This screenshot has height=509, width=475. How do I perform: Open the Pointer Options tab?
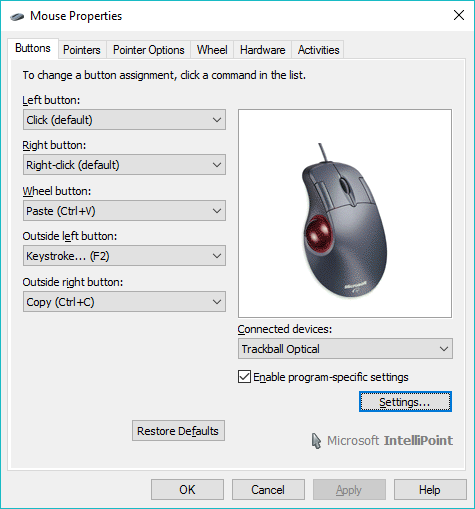click(x=148, y=50)
